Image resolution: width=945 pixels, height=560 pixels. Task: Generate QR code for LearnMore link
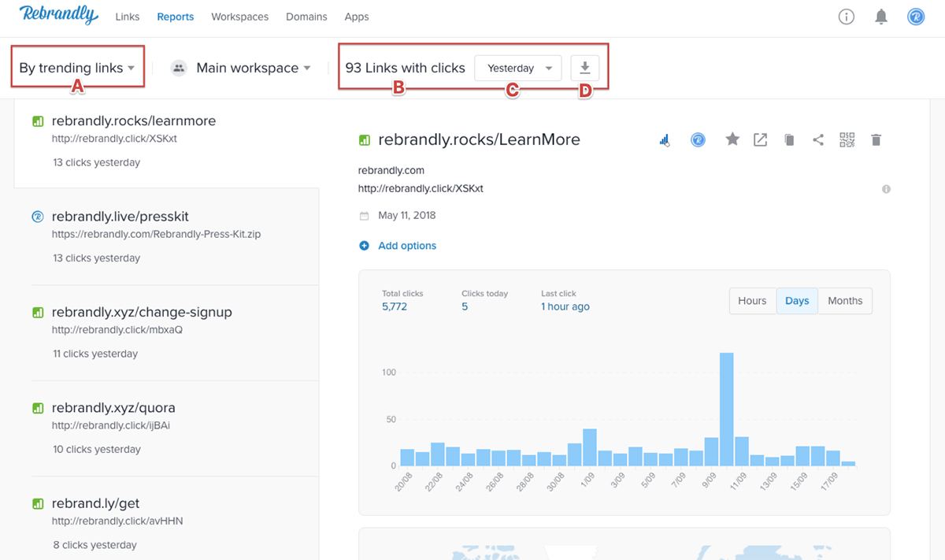(x=847, y=140)
